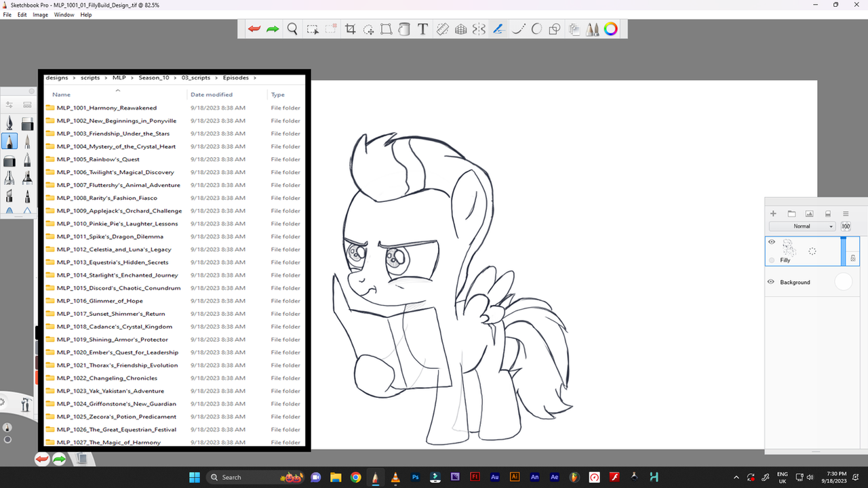Hide the Filly layer
The width and height of the screenshot is (868, 488).
772,242
